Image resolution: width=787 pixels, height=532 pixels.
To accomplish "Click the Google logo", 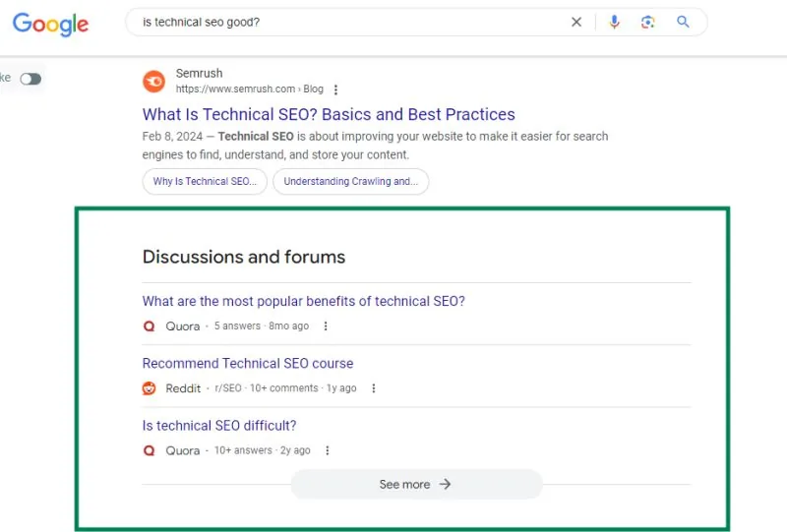I will (x=51, y=24).
